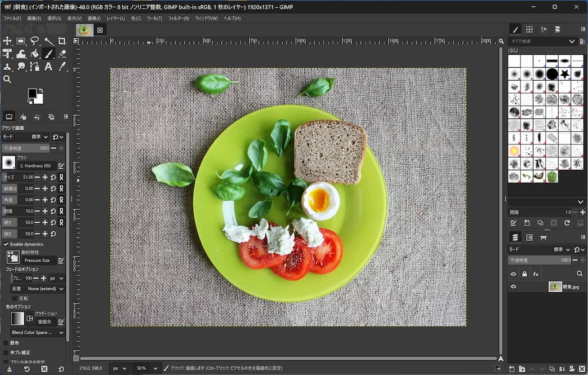Open the Blend Color Space dropdown
The image size is (588, 375).
tap(37, 333)
